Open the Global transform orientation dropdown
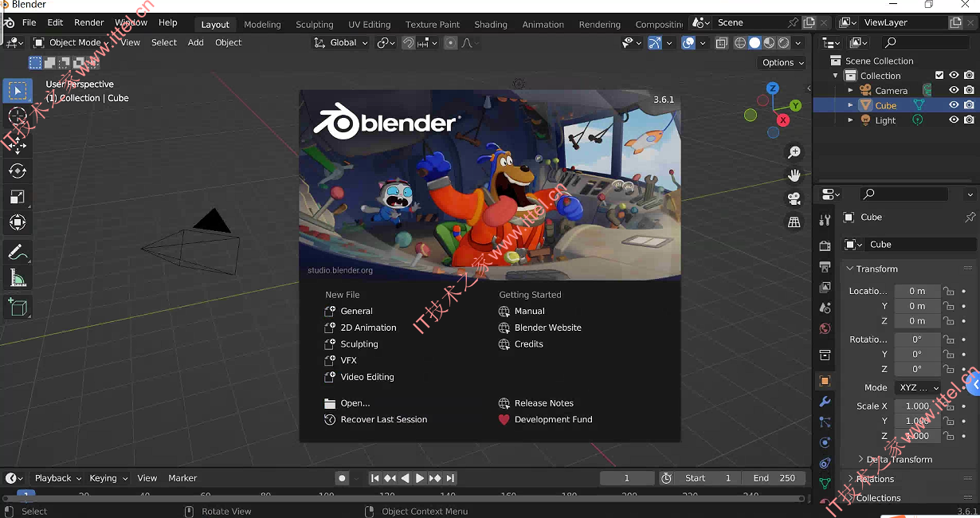Viewport: 980px width, 518px height. pos(342,43)
